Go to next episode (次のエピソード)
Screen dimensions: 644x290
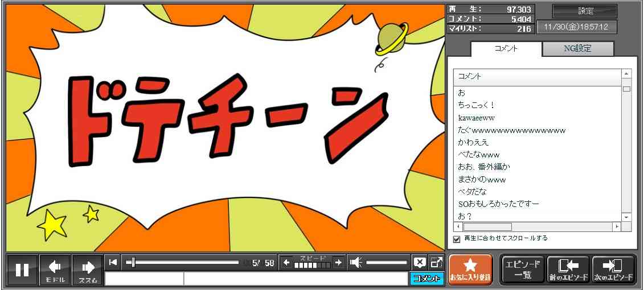613,270
